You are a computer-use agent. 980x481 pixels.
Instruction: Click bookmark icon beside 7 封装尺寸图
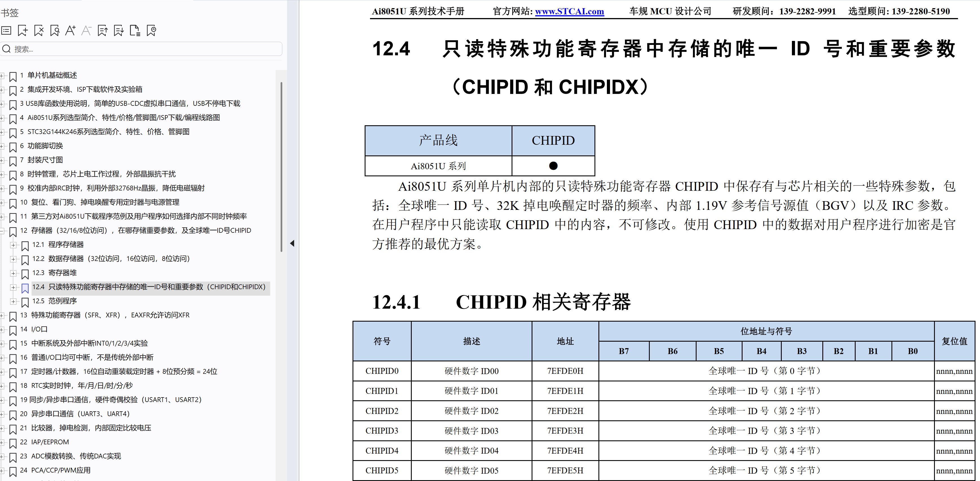[x=13, y=161]
